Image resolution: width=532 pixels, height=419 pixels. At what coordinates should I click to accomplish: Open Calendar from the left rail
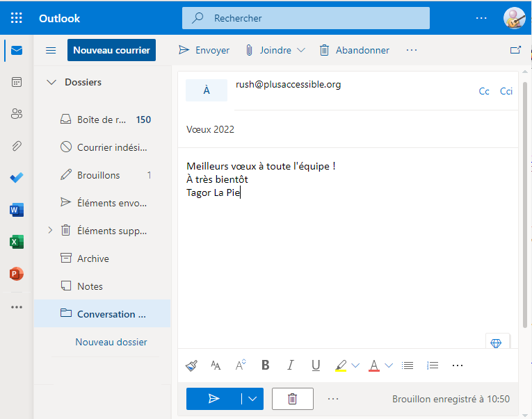click(x=17, y=82)
